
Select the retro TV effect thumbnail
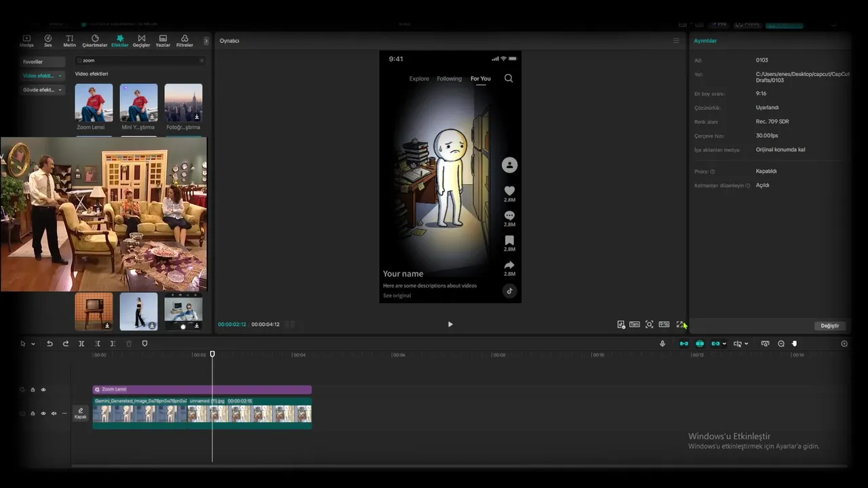(x=94, y=311)
